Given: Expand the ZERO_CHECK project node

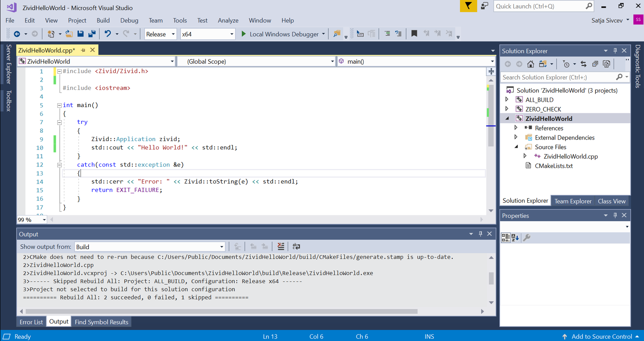Looking at the screenshot, I should (507, 109).
